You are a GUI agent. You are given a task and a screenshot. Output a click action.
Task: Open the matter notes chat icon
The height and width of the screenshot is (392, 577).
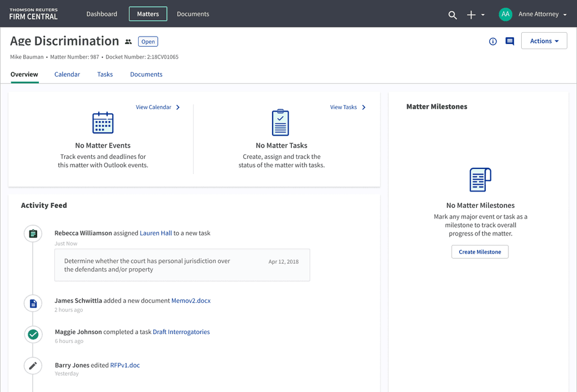[x=510, y=41]
